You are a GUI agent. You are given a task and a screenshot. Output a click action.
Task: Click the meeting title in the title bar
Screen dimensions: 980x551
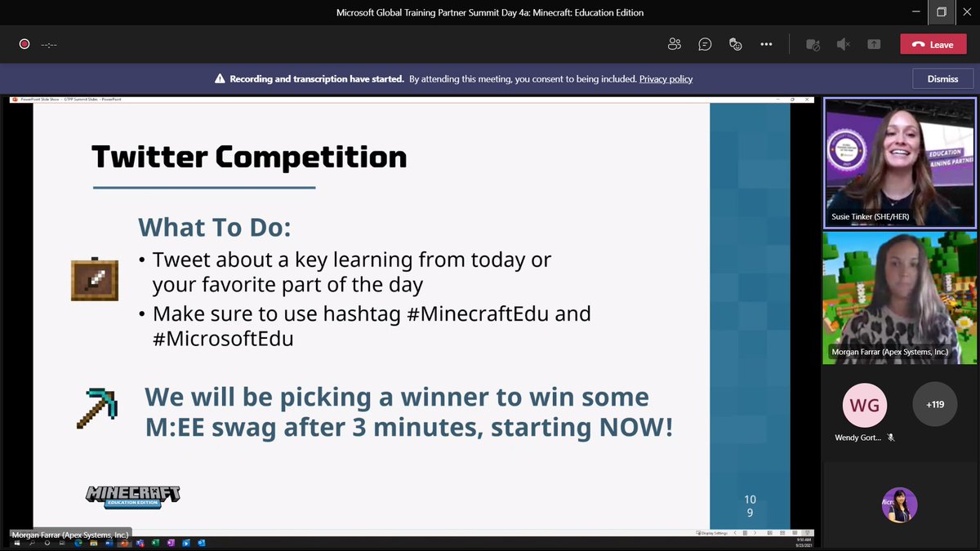(490, 12)
